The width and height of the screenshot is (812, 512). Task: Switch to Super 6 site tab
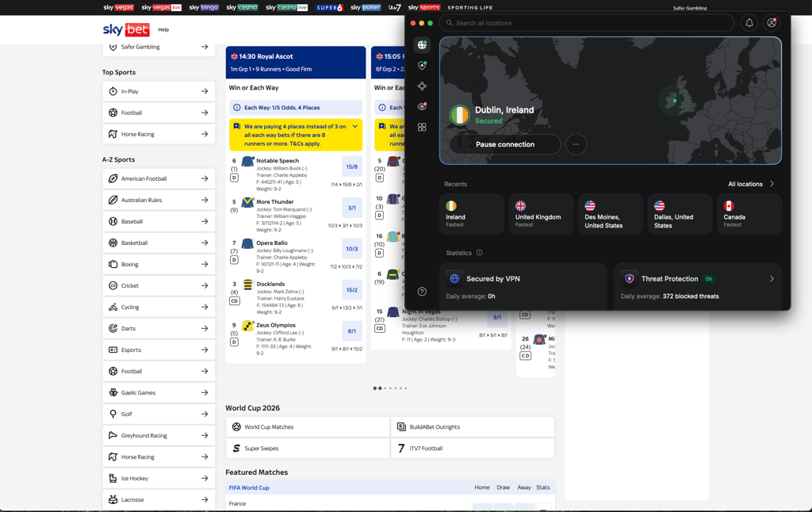tap(329, 7)
